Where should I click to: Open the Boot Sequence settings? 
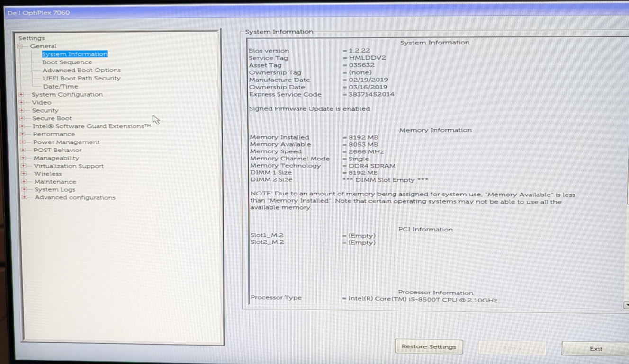click(67, 62)
